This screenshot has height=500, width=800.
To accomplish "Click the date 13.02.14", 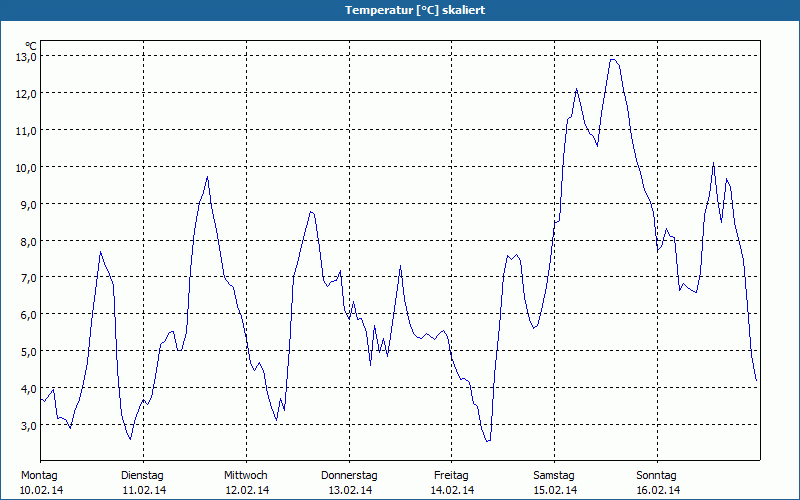I will 350,490.
